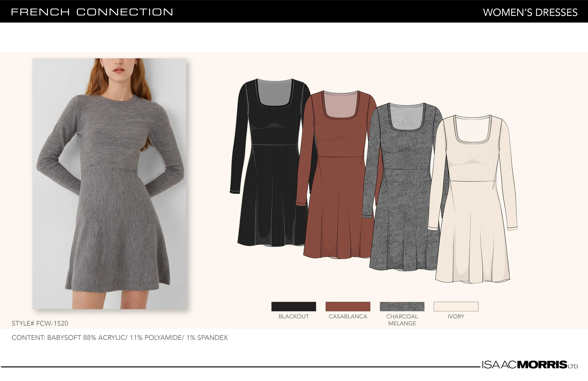Select the ivory dress sketch

[x=472, y=199]
